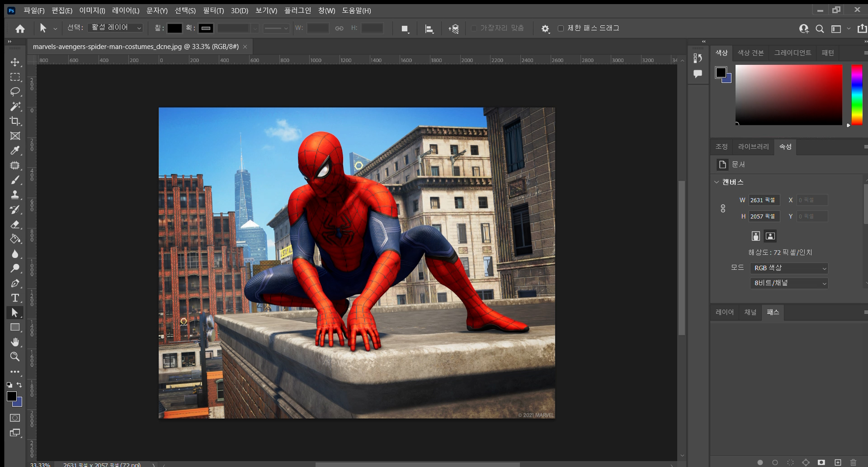
Task: Open the gear settings in options bar
Action: pyautogui.click(x=545, y=29)
